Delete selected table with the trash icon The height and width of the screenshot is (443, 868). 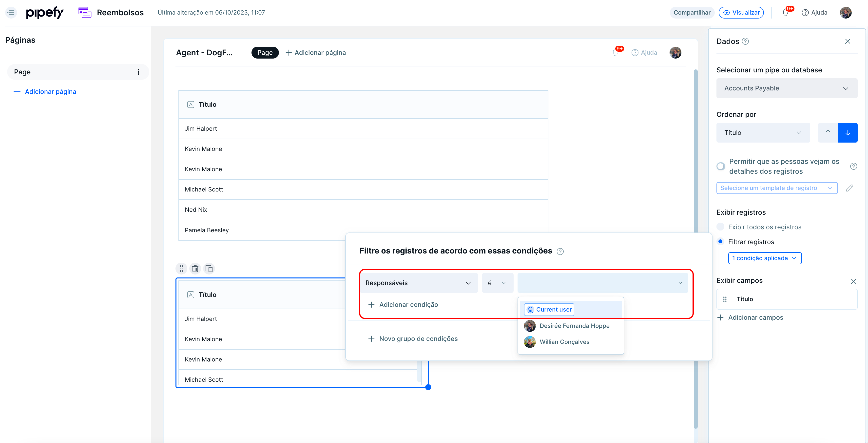coord(195,268)
